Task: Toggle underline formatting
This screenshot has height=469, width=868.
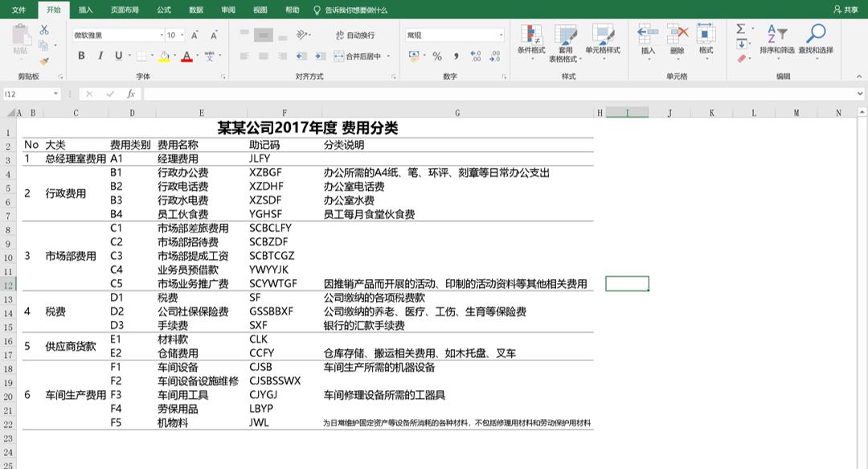Action: coord(117,56)
